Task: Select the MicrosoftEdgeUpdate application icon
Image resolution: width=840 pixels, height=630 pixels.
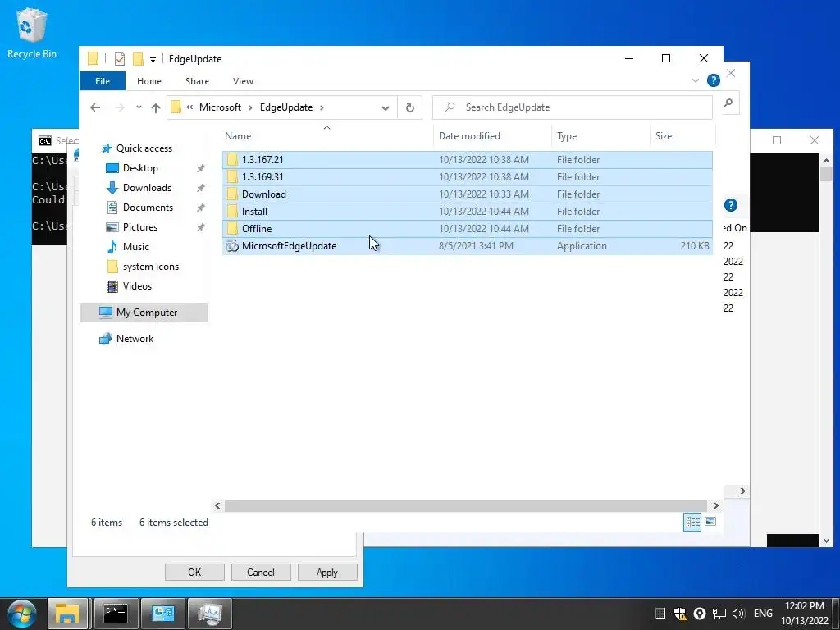Action: tap(232, 246)
